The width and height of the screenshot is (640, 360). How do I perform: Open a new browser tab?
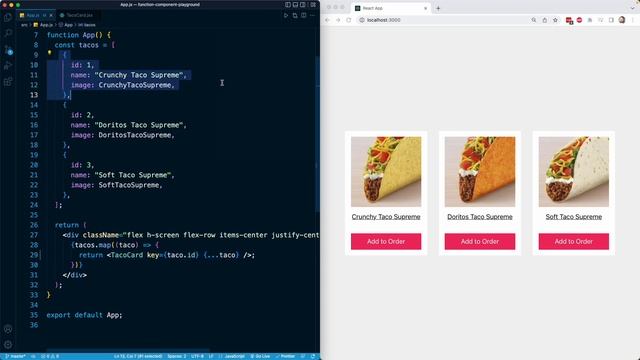[438, 8]
